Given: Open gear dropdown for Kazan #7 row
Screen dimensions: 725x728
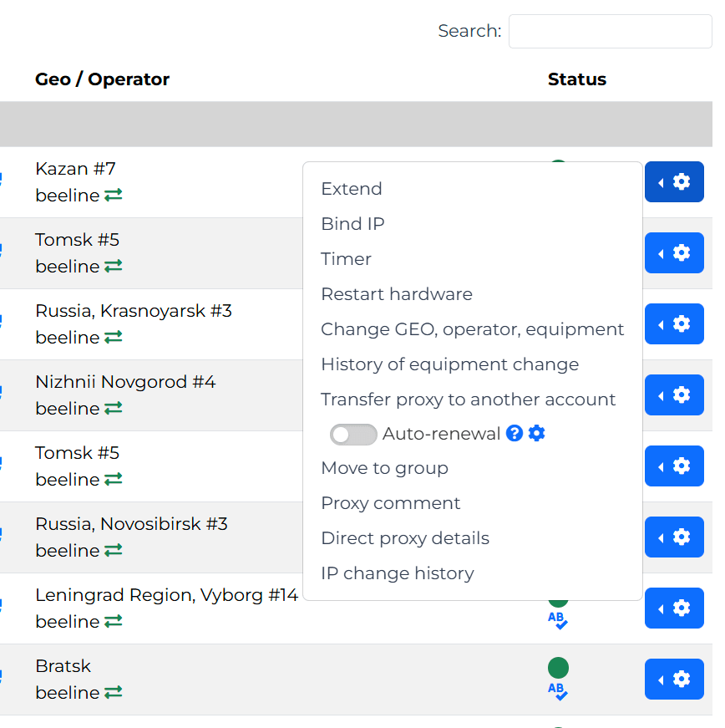Looking at the screenshot, I should 674,182.
